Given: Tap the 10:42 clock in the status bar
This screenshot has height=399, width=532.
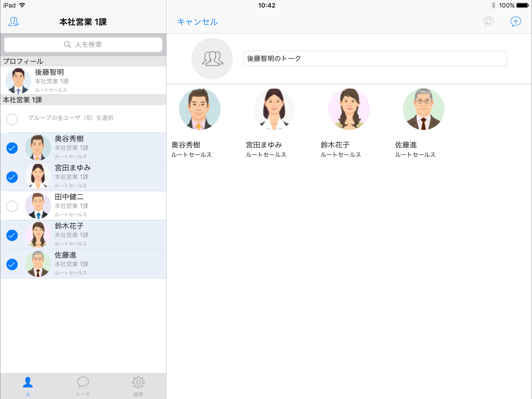Looking at the screenshot, I should [x=267, y=5].
